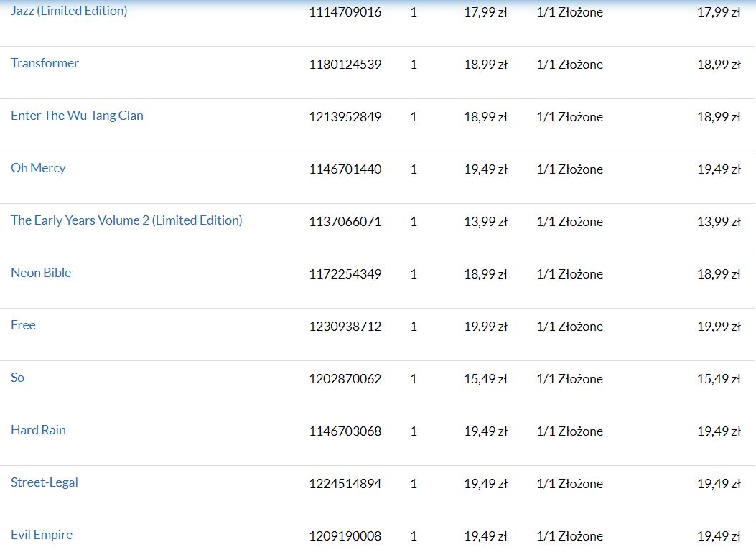Click the 15,49 zł total for So row
756x552 pixels.
tap(719, 379)
